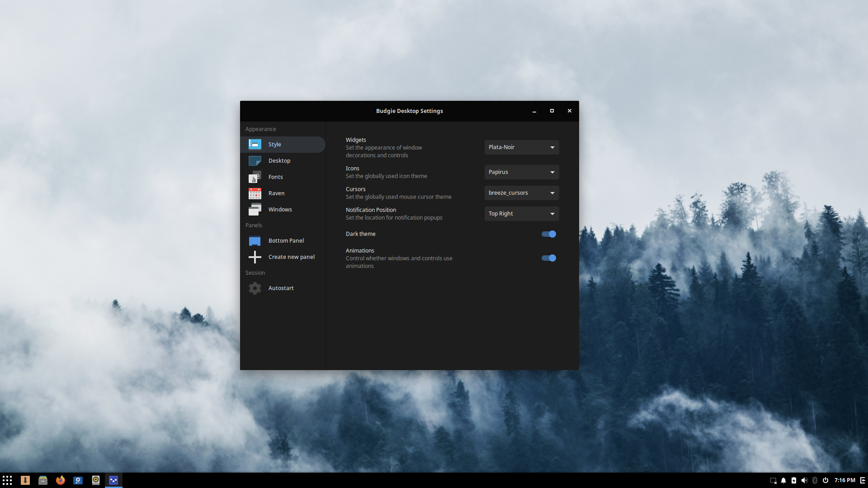Launch the downloader app from taskbar
Image resolution: width=868 pixels, height=488 pixels.
[25, 480]
